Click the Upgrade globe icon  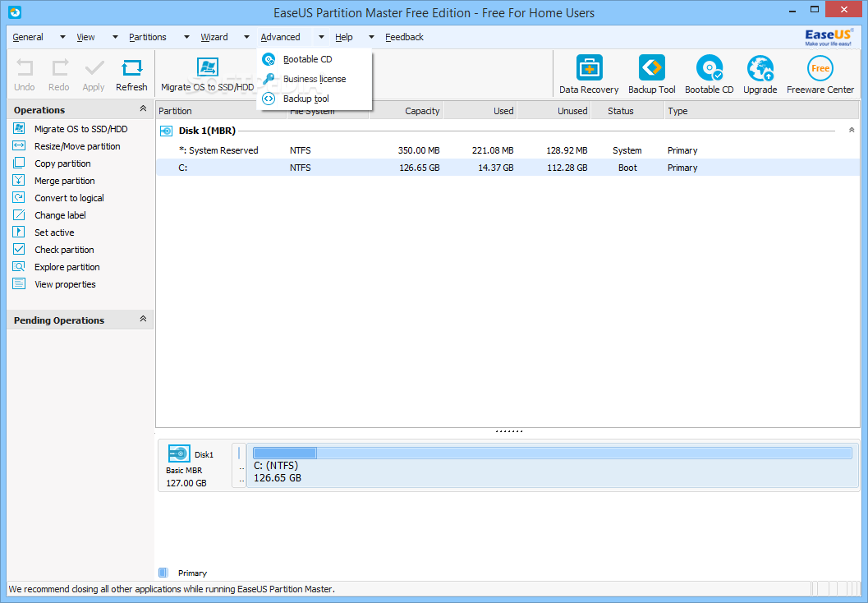(760, 68)
